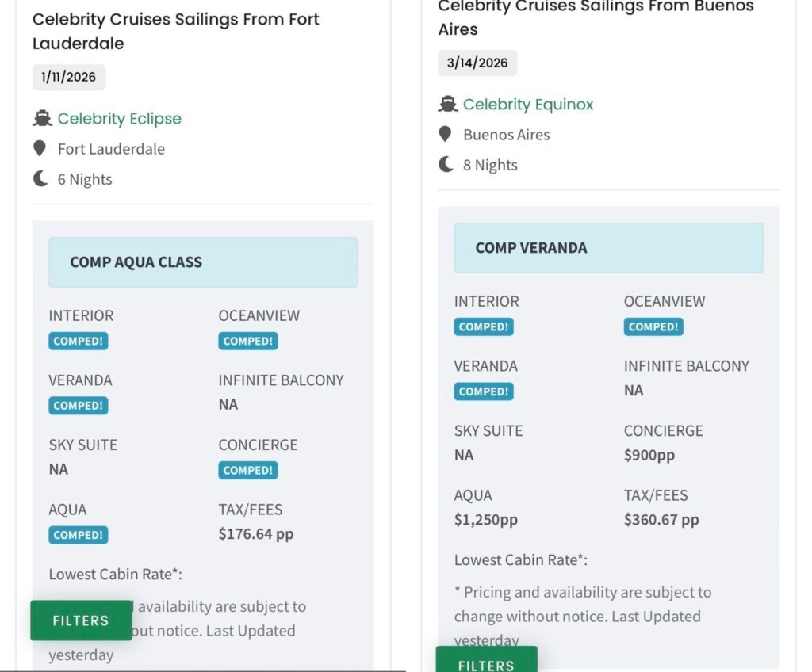Click NA under Infinite Balcony, Celebrity Eclipse card
Image resolution: width=812 pixels, height=672 pixels.
(x=228, y=404)
